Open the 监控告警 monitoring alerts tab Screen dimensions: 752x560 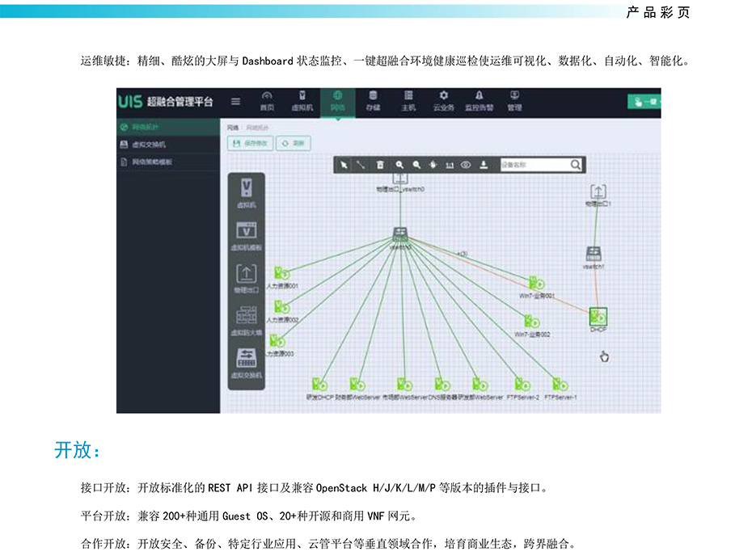[480, 101]
